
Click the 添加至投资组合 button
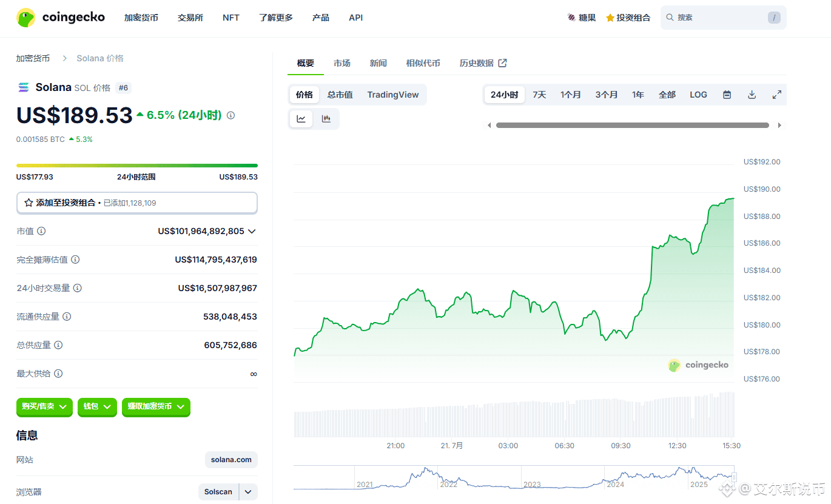pos(137,203)
